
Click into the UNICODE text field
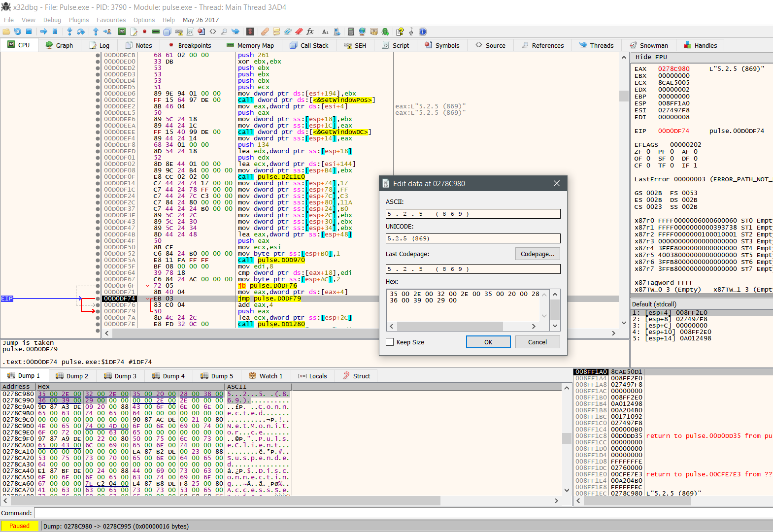(x=472, y=238)
